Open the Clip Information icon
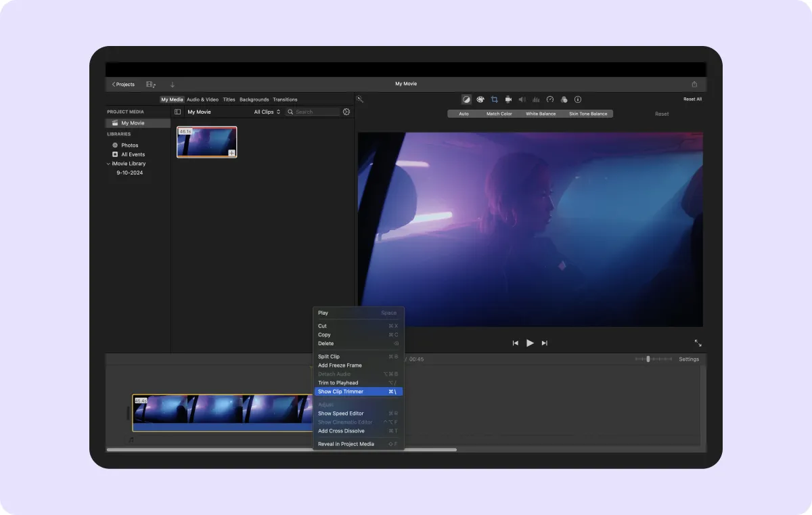812x515 pixels. (x=578, y=99)
